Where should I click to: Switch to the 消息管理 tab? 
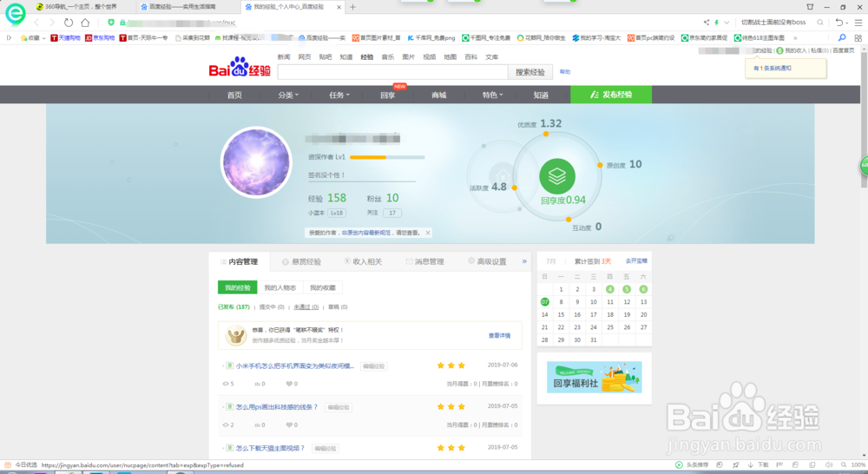pyautogui.click(x=424, y=261)
